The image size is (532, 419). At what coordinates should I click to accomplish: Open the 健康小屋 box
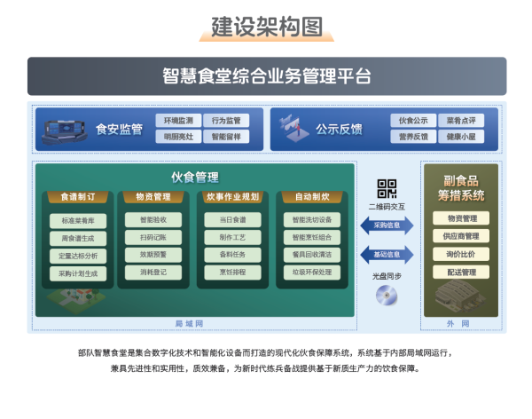tap(461, 137)
